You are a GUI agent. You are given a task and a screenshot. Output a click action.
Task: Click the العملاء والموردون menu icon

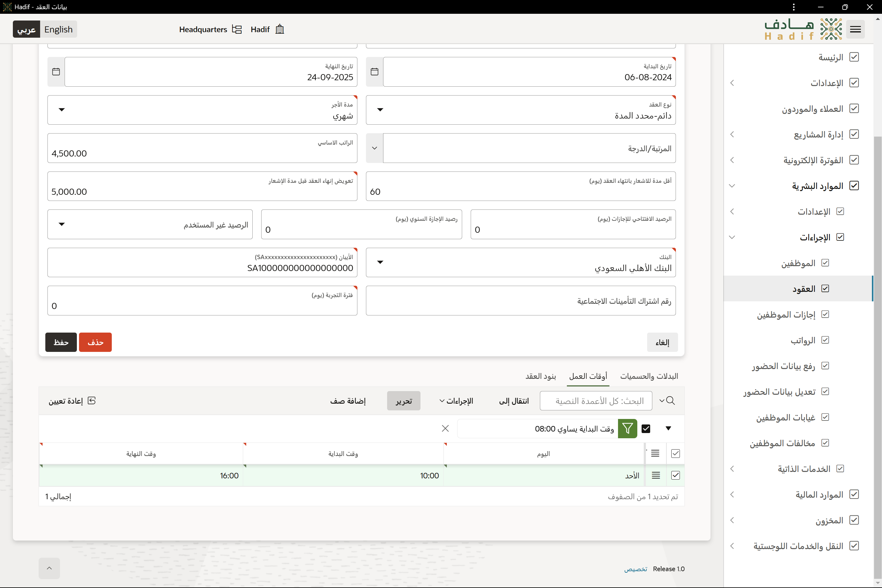tap(854, 108)
